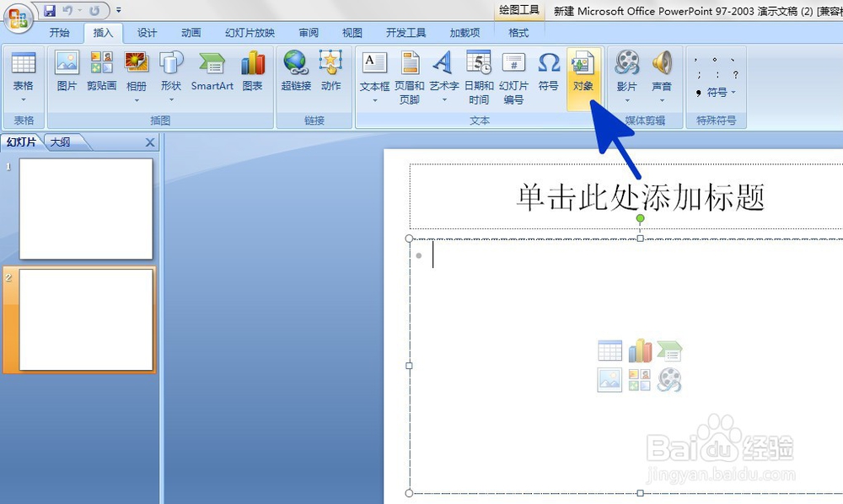The width and height of the screenshot is (843, 504).
Task: Insert a symbol with the Ω 符号 icon
Action: [549, 71]
